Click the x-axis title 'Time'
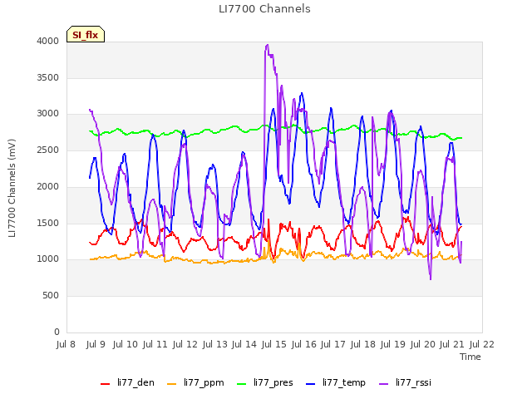 click(x=470, y=357)
